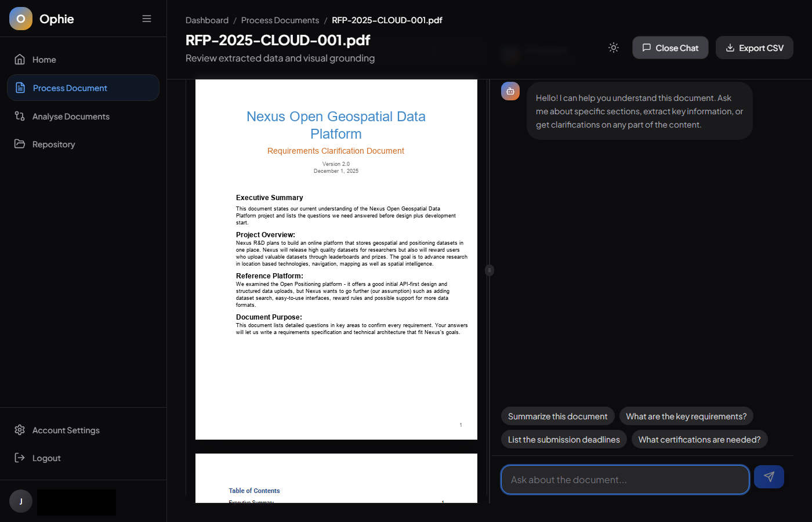Focus the 'Ask about the document' input field
The height and width of the screenshot is (522, 812).
625,480
